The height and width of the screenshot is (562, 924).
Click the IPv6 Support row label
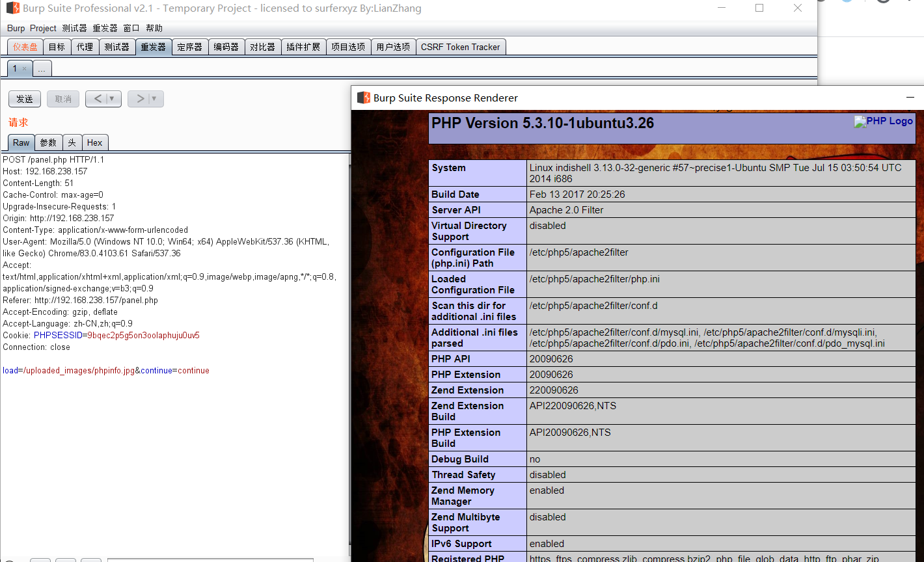click(461, 544)
